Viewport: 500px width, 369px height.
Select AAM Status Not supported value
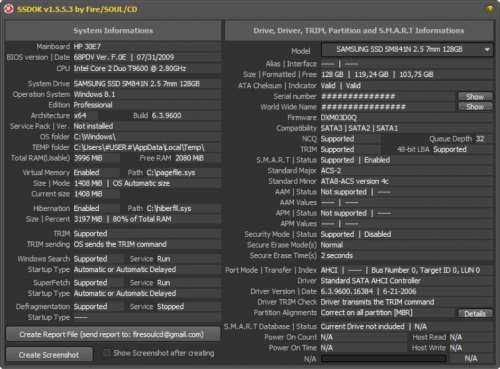click(x=344, y=192)
